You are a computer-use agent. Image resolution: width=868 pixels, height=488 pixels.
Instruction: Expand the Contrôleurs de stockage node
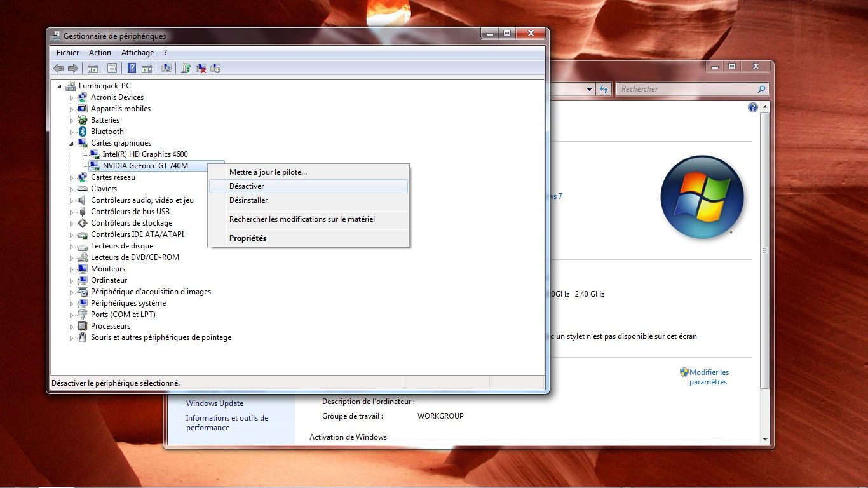coord(72,224)
